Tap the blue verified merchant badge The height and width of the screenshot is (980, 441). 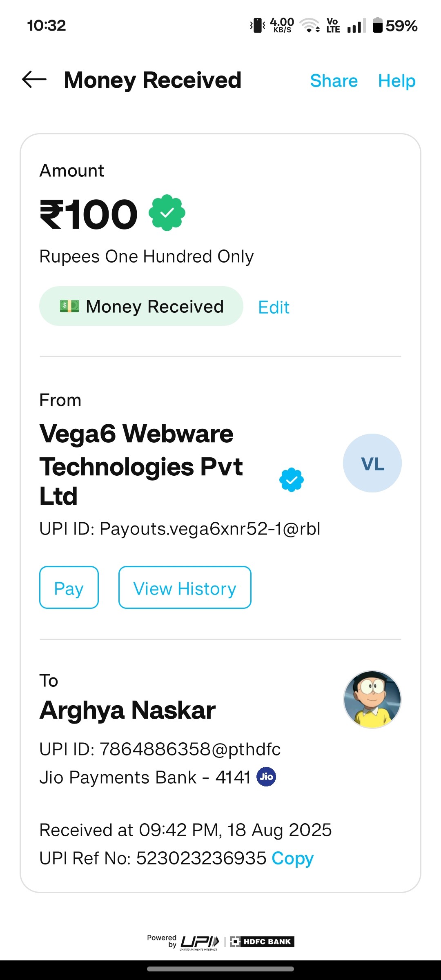(x=292, y=479)
